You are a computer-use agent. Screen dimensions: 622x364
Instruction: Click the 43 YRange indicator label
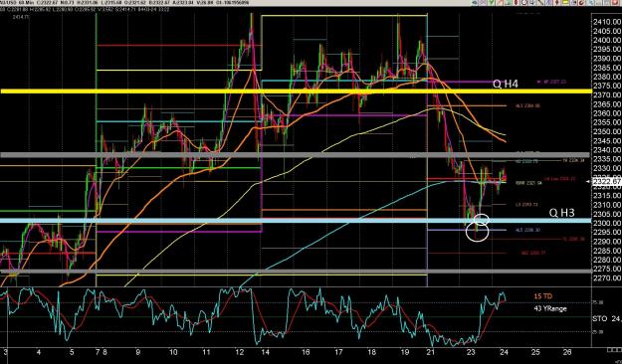click(x=550, y=308)
